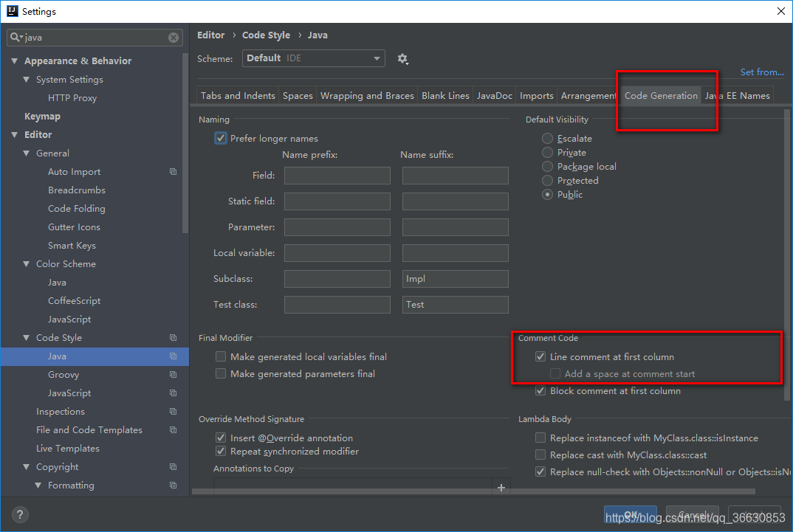Enable Replace cast with MyClass.class::cast

click(x=540, y=455)
